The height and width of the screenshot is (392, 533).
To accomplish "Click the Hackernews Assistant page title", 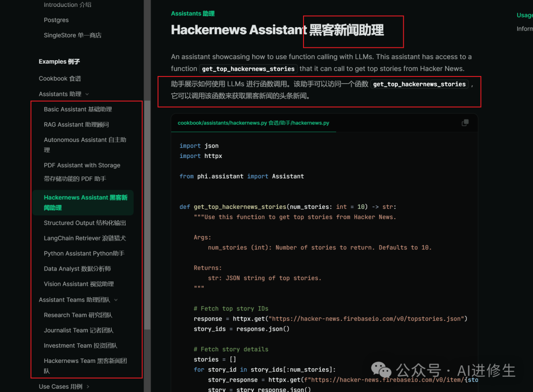I will [x=277, y=30].
